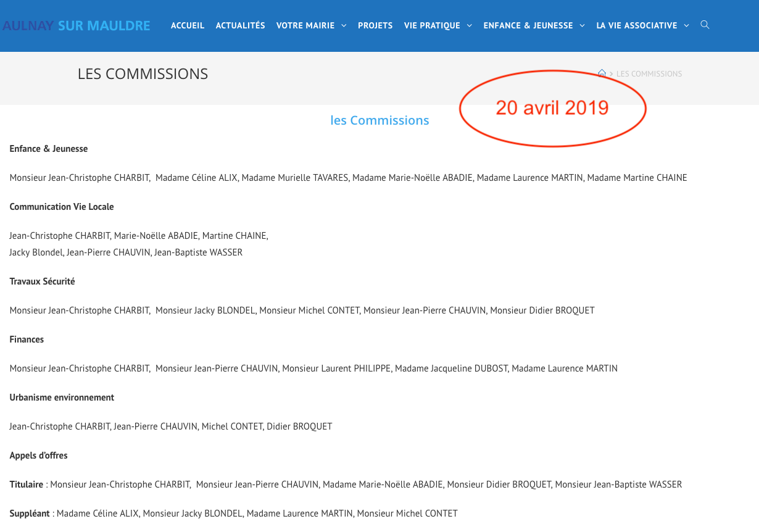Click the Les Commissions breadcrumb text

point(649,73)
